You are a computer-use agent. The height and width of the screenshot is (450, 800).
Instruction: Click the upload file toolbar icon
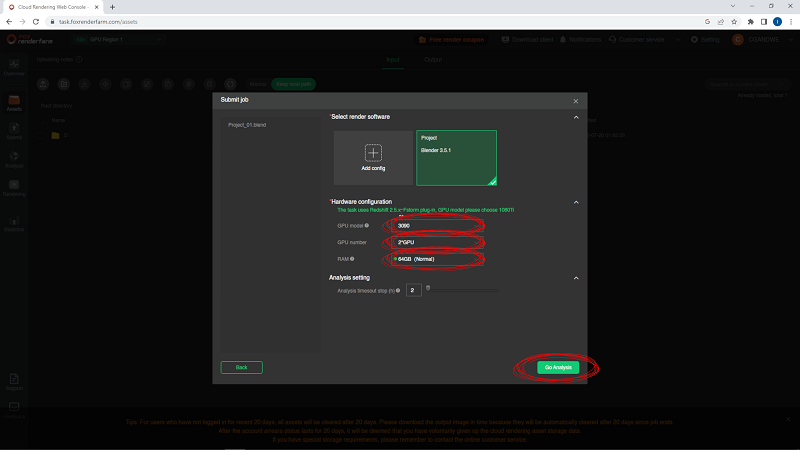(x=43, y=84)
